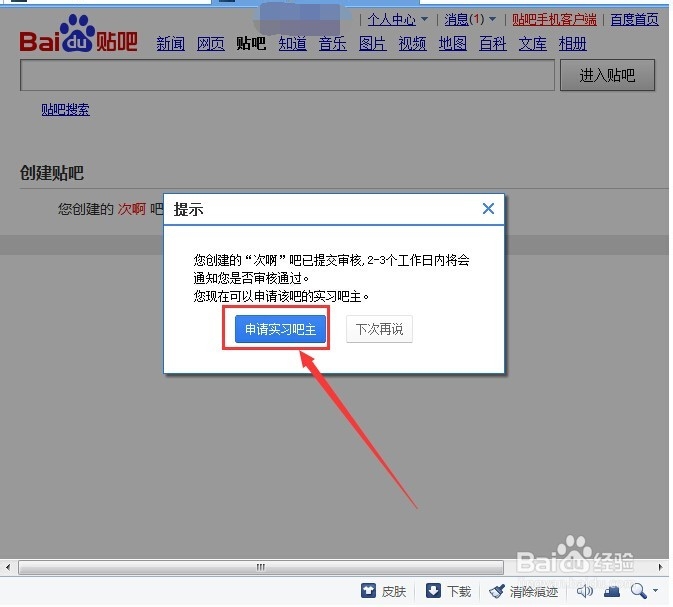Open the 贴吧手机客户端 link
Viewport: 673px width, 607px height.
(554, 19)
